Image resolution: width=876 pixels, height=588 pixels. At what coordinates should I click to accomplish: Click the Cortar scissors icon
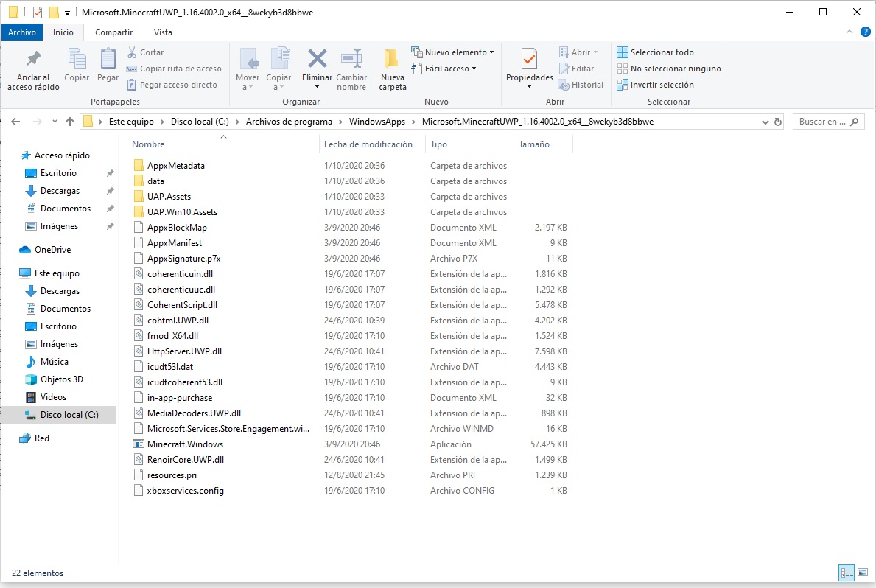pyautogui.click(x=132, y=52)
